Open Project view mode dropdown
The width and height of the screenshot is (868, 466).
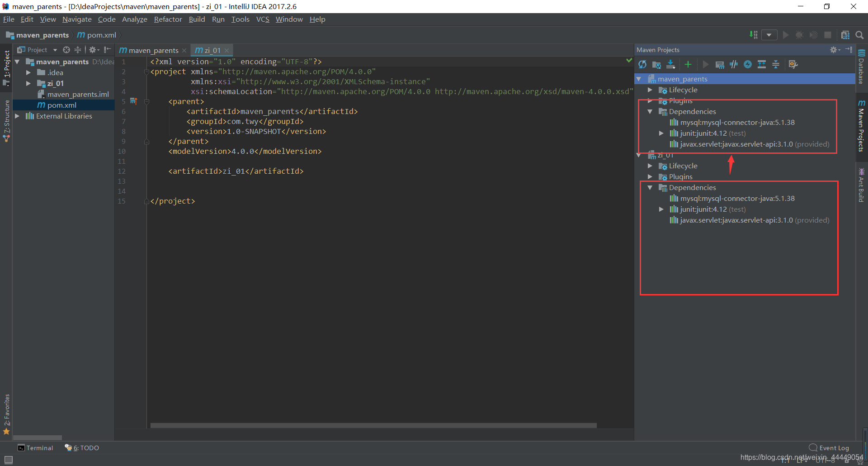55,50
